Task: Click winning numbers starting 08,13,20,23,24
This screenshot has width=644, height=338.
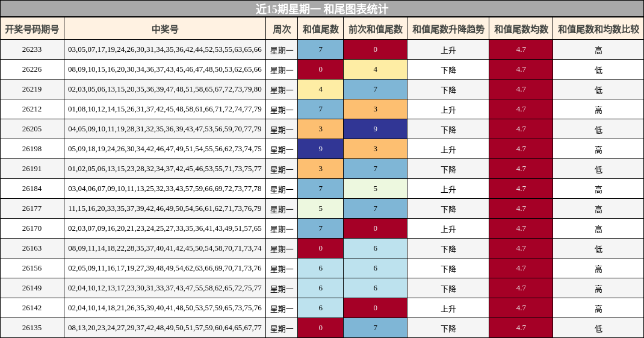Action: (x=165, y=328)
